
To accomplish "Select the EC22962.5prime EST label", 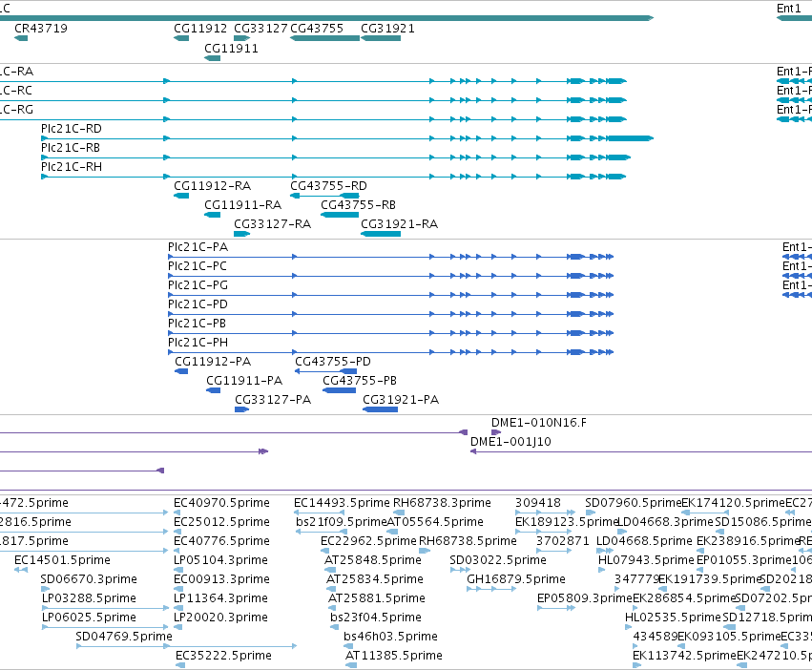I will pos(368,541).
